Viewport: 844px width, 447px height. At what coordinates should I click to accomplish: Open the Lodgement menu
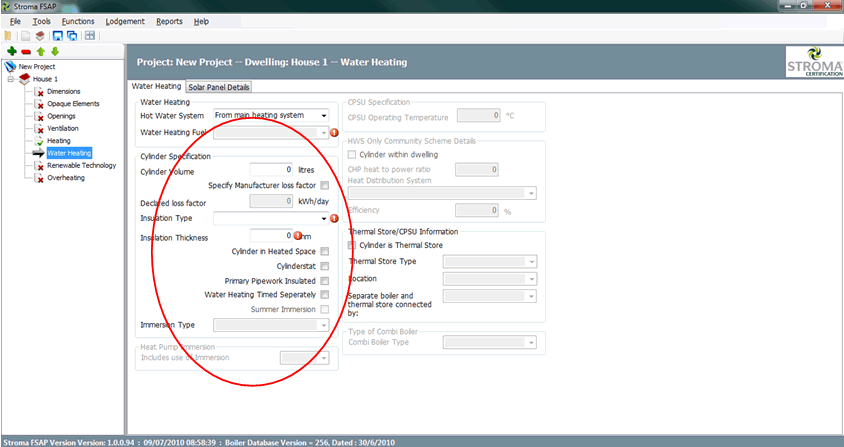(x=125, y=22)
